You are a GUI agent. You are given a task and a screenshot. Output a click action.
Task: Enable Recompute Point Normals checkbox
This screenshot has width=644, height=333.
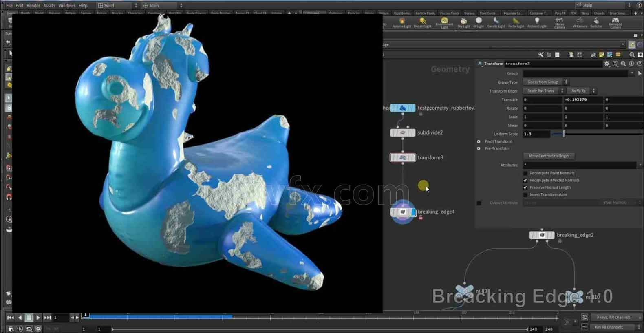pos(525,173)
